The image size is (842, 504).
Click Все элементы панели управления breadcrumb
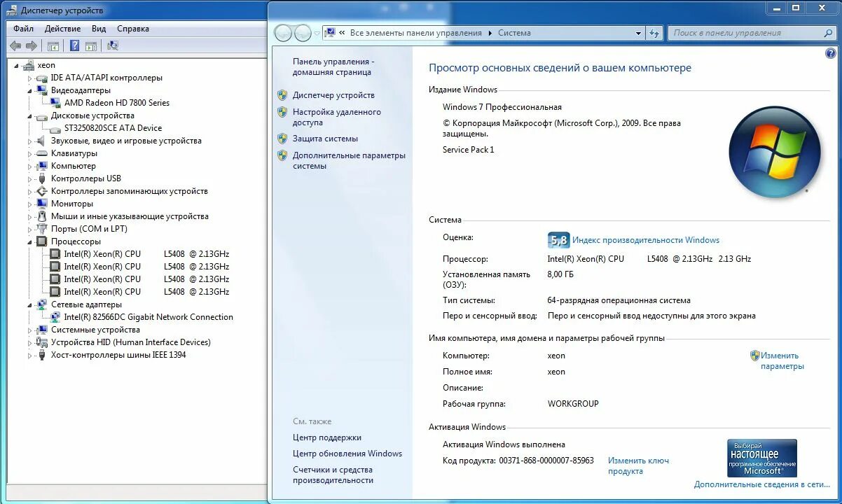(416, 33)
